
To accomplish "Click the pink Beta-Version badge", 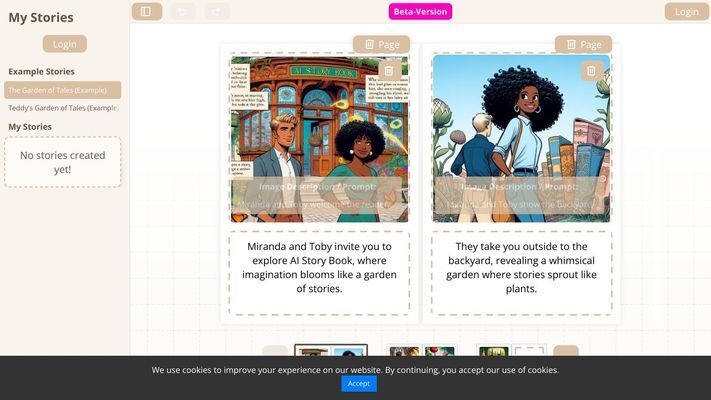I will tap(420, 11).
